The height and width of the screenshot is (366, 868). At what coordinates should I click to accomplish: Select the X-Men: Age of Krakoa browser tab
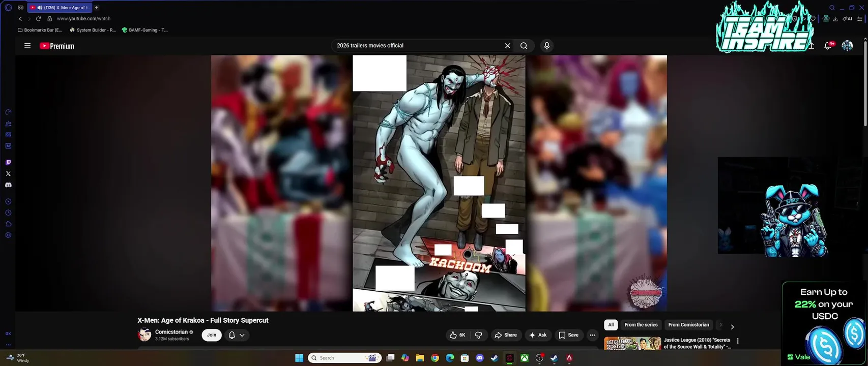click(60, 8)
